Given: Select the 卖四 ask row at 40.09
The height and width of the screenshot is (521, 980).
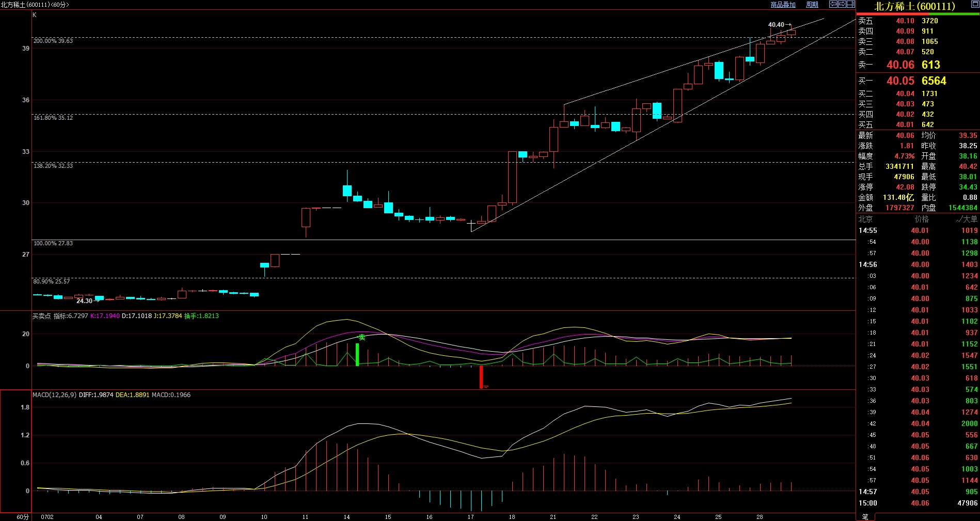Looking at the screenshot, I should click(918, 31).
